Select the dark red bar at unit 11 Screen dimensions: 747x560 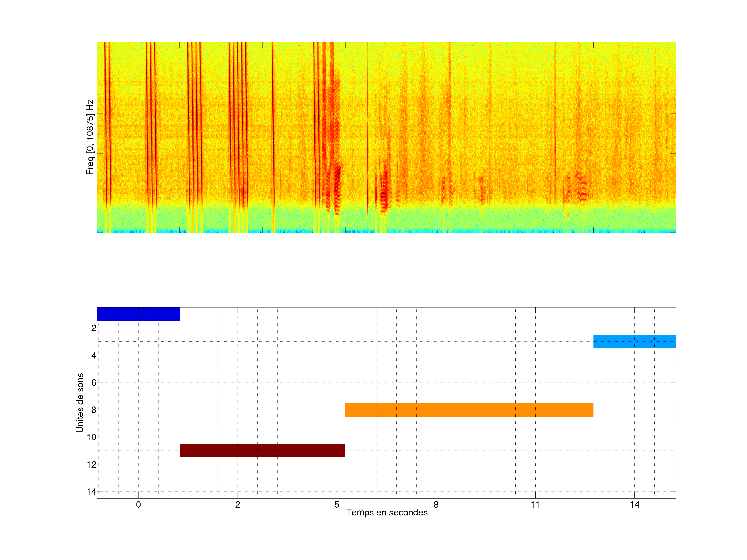(x=262, y=450)
